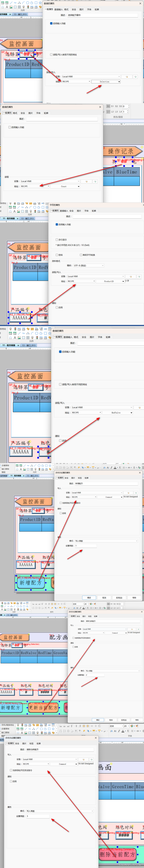The image size is (144, 868).
Task: Check the 多行显示 checkbox
Action: click(x=57, y=240)
